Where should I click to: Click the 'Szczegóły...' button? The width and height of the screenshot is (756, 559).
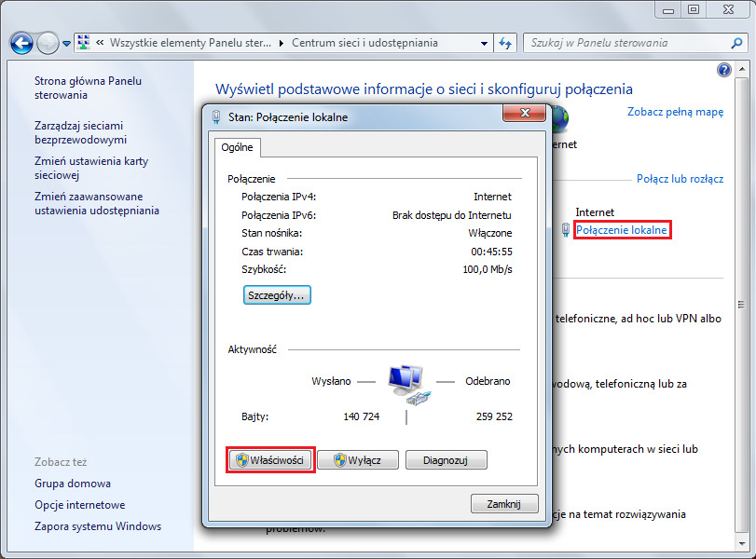coord(277,295)
